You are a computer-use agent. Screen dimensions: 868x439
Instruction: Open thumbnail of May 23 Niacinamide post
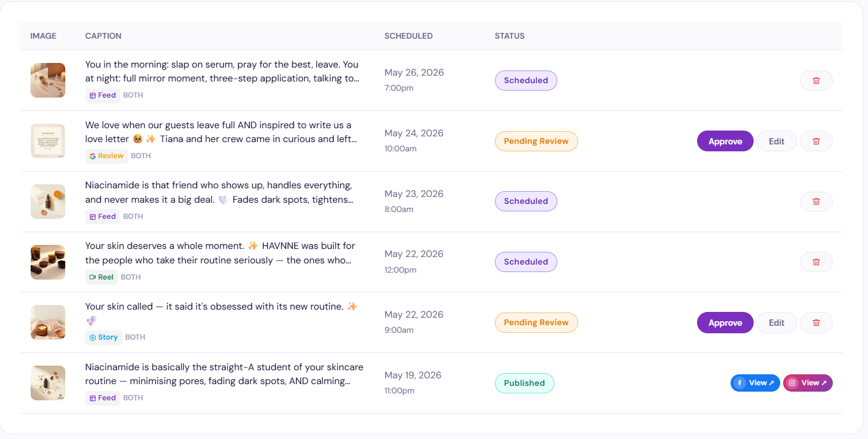(x=48, y=202)
